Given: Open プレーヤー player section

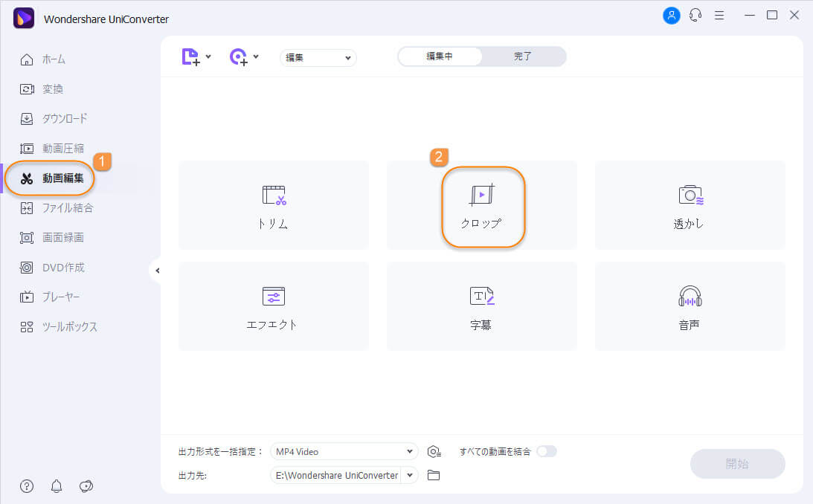Looking at the screenshot, I should 50,297.
